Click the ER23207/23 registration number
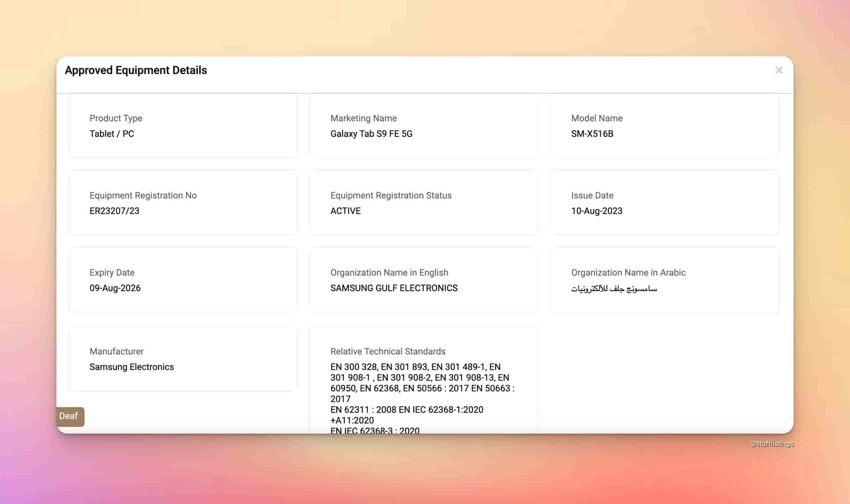This screenshot has width=850, height=504. pyautogui.click(x=114, y=211)
